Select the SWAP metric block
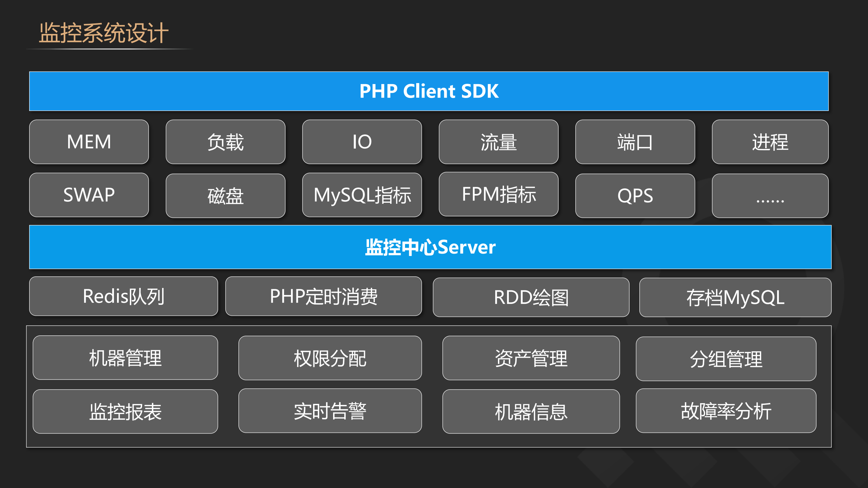Image resolution: width=868 pixels, height=488 pixels. click(89, 195)
